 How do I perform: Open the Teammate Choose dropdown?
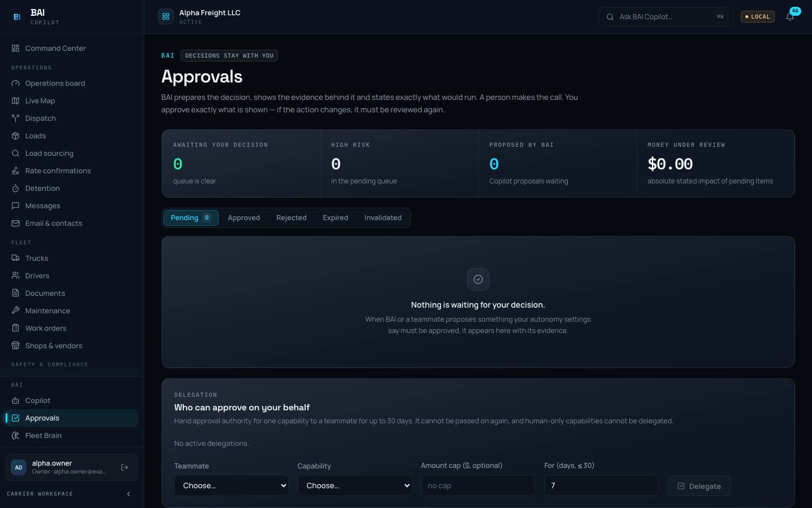[x=231, y=485]
